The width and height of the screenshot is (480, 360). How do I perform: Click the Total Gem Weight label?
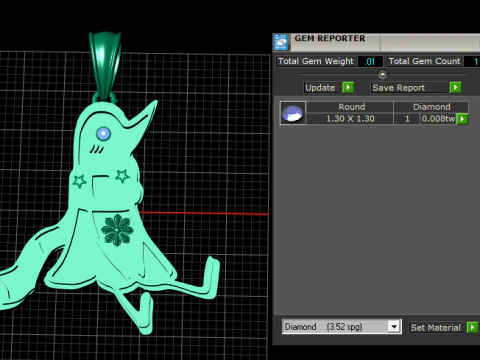tap(316, 61)
